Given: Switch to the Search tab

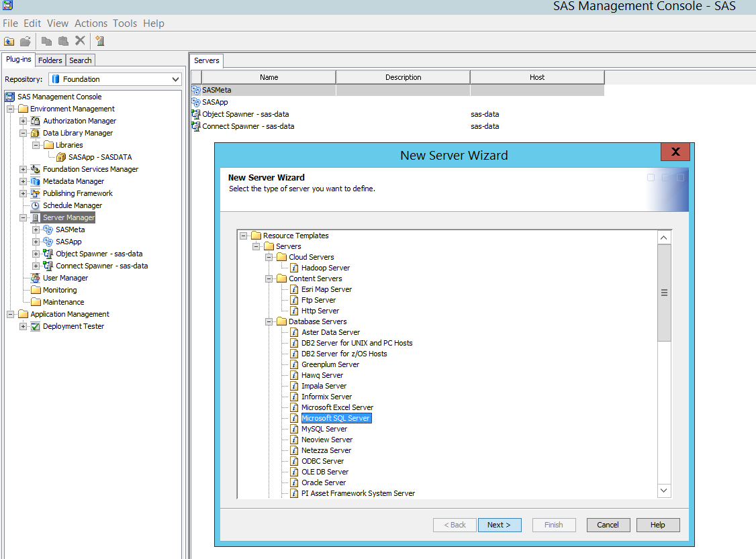Looking at the screenshot, I should 80,60.
